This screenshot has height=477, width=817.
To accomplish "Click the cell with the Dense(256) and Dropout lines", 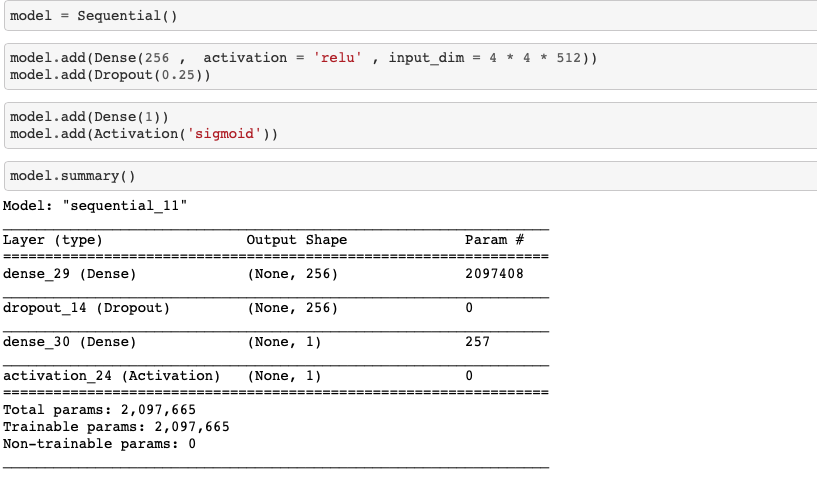I will (x=411, y=66).
